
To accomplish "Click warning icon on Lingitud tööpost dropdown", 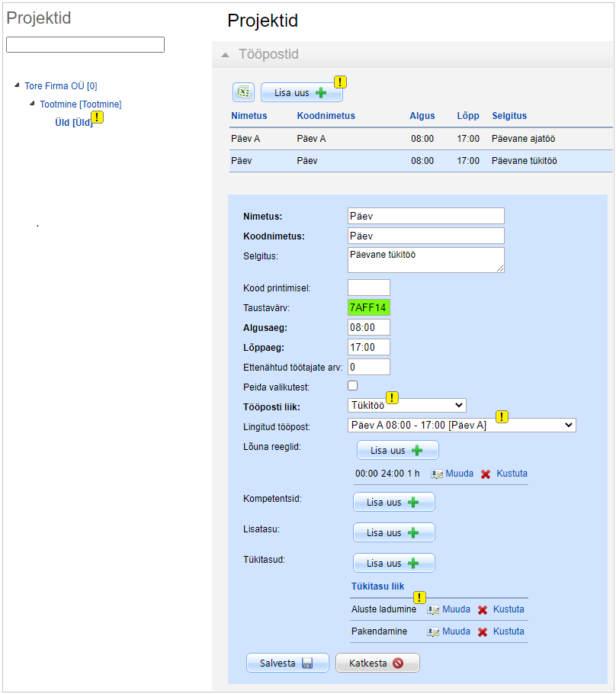I will coord(502,417).
